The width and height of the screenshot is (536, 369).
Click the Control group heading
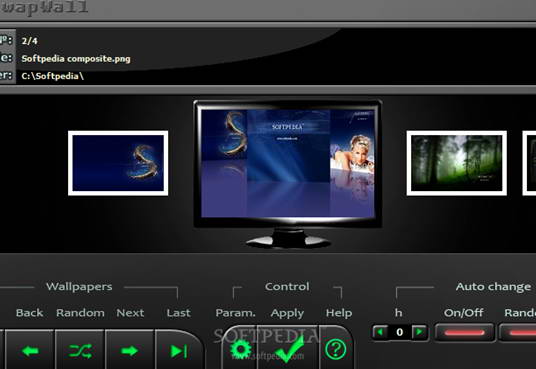click(287, 286)
